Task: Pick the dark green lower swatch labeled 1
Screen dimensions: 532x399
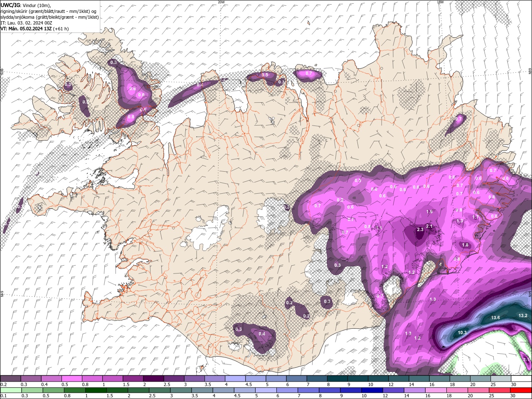Action: [x=96, y=390]
